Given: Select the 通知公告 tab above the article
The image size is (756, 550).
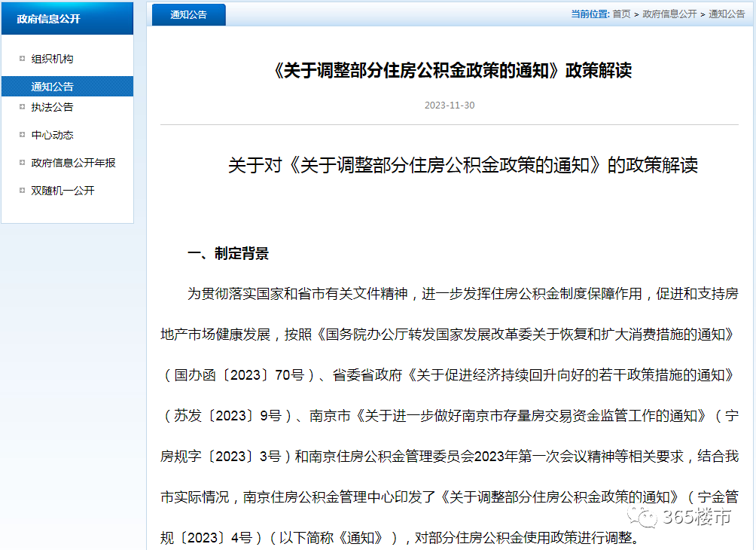Looking at the screenshot, I should [x=188, y=15].
